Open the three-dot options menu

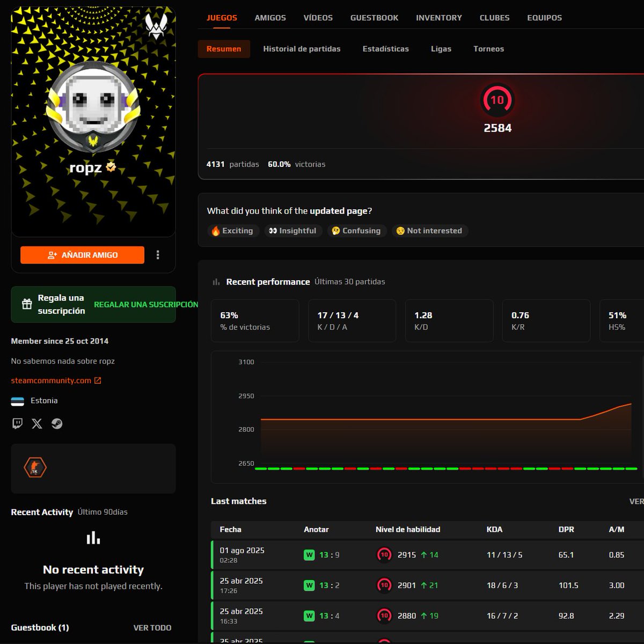click(158, 255)
